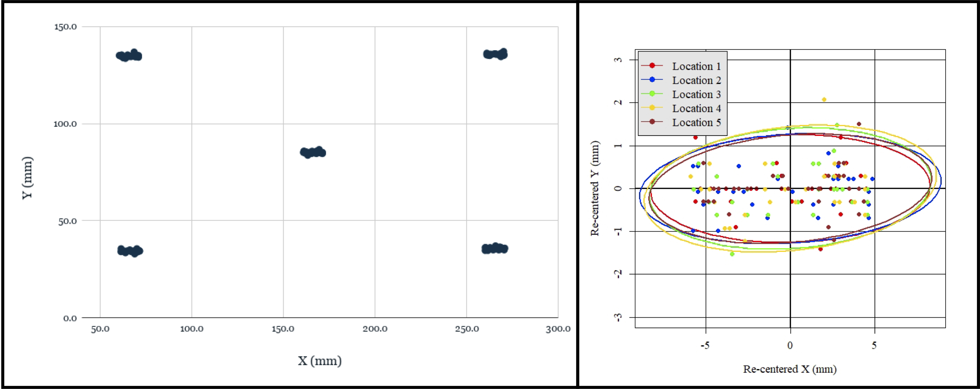
Task: Click the "Re-centered X (mm)" axis title
Action: pyautogui.click(x=790, y=369)
